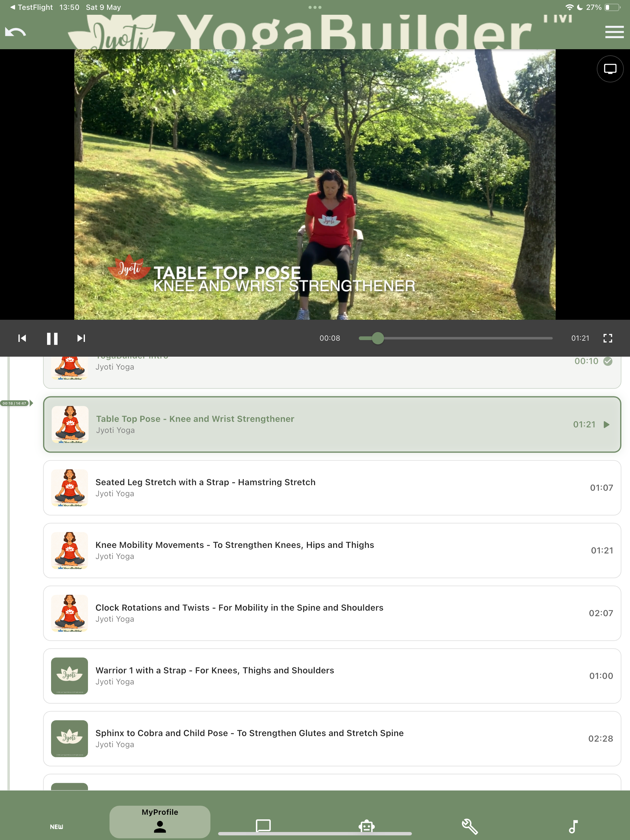The height and width of the screenshot is (840, 630).
Task: Tap the battery indicator in status bar
Action: (612, 7)
